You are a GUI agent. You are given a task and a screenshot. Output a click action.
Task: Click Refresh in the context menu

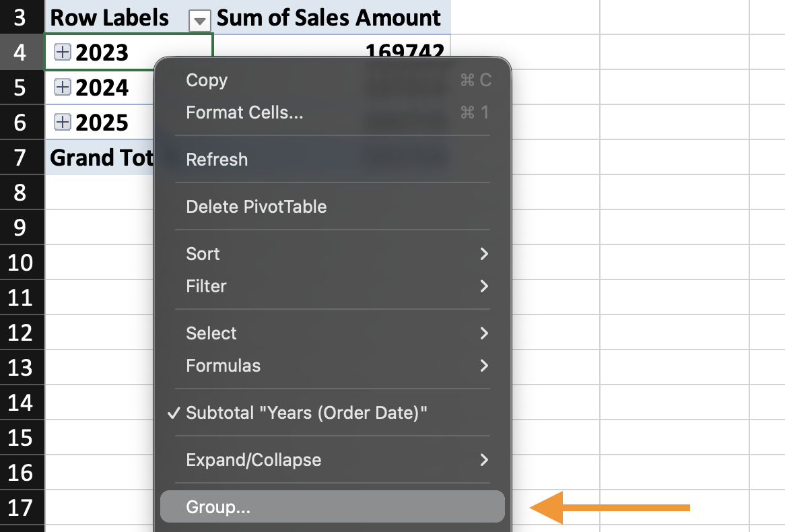click(x=217, y=160)
